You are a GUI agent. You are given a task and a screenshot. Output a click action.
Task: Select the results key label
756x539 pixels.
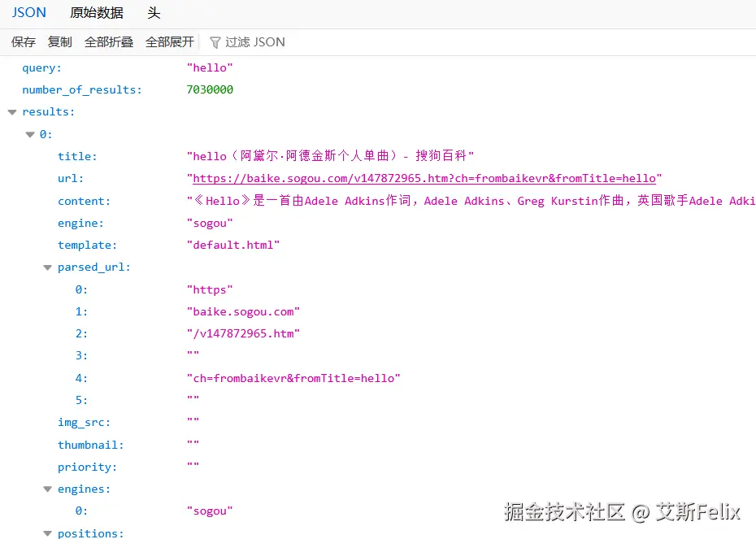(x=49, y=112)
